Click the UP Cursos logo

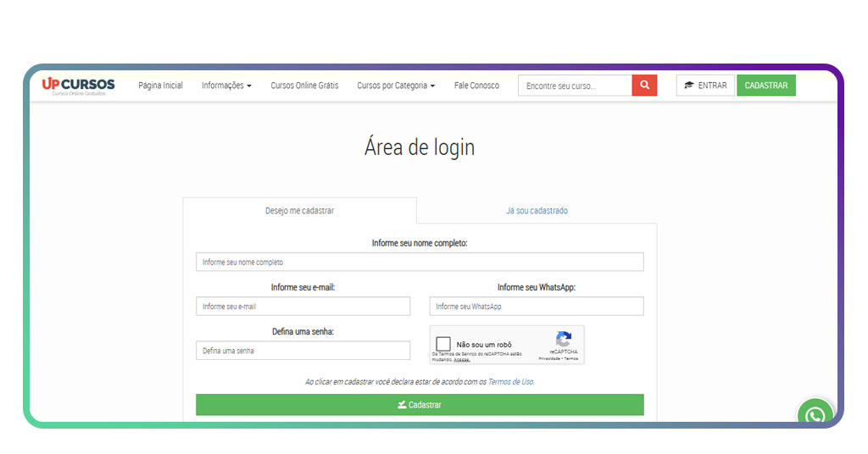(x=78, y=86)
